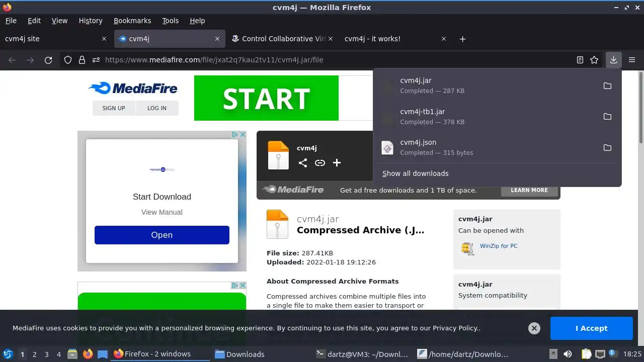
Task: Open the View menu
Action: coord(59,21)
